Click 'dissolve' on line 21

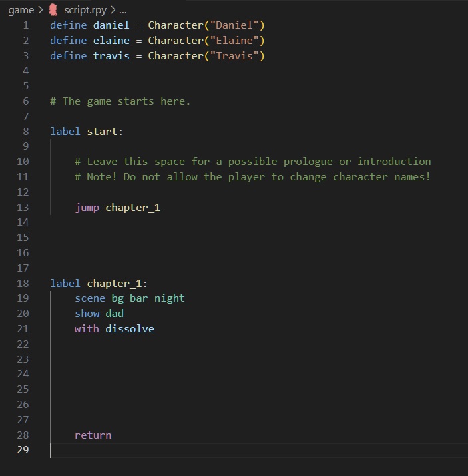[130, 328]
